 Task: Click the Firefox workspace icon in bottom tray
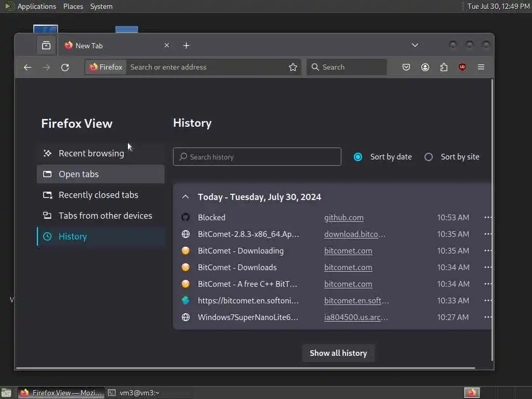click(472, 393)
